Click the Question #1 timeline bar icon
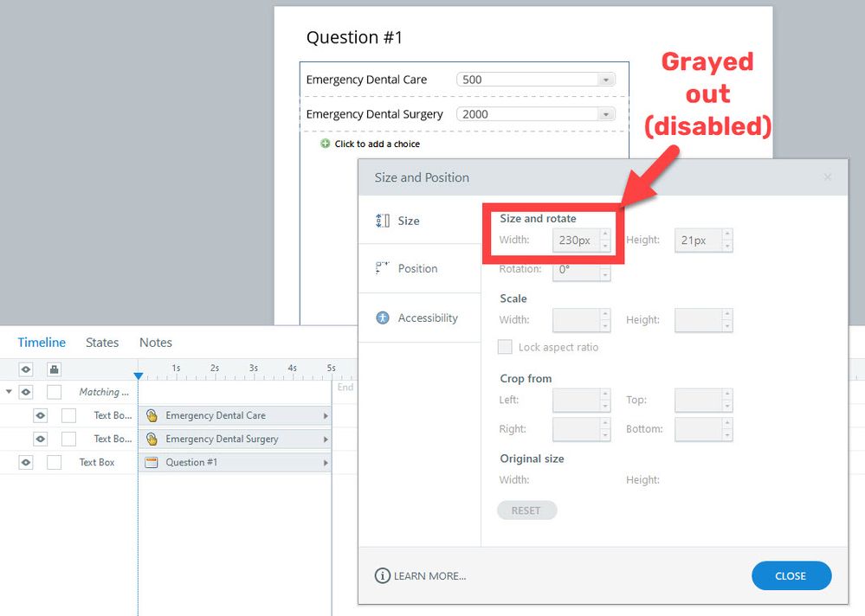This screenshot has height=616, width=865. [x=152, y=462]
